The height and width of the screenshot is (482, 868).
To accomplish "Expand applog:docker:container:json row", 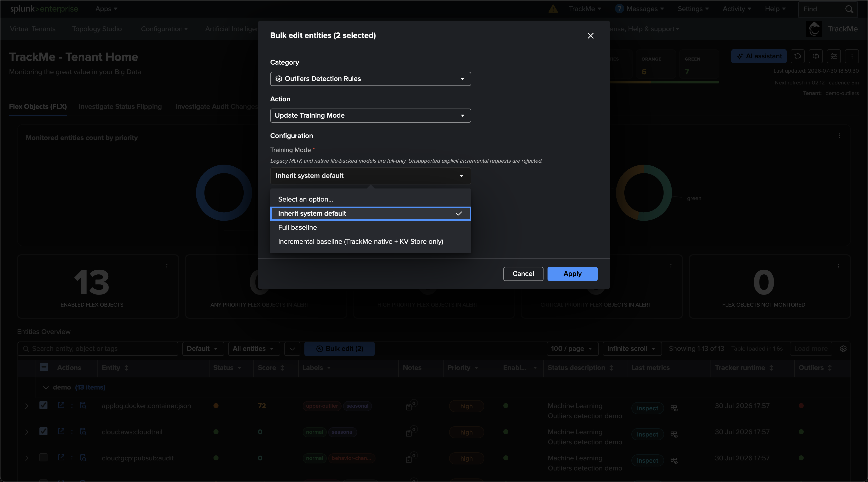I will tap(27, 406).
